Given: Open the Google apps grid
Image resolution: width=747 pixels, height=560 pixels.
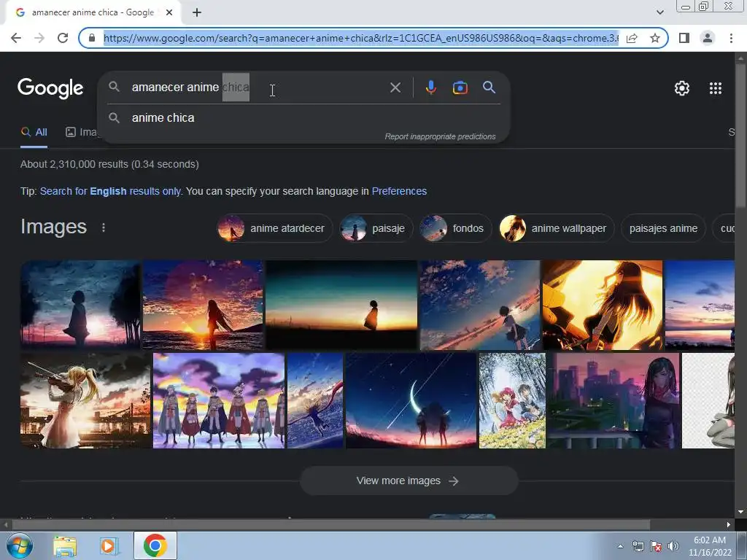Looking at the screenshot, I should [x=715, y=88].
